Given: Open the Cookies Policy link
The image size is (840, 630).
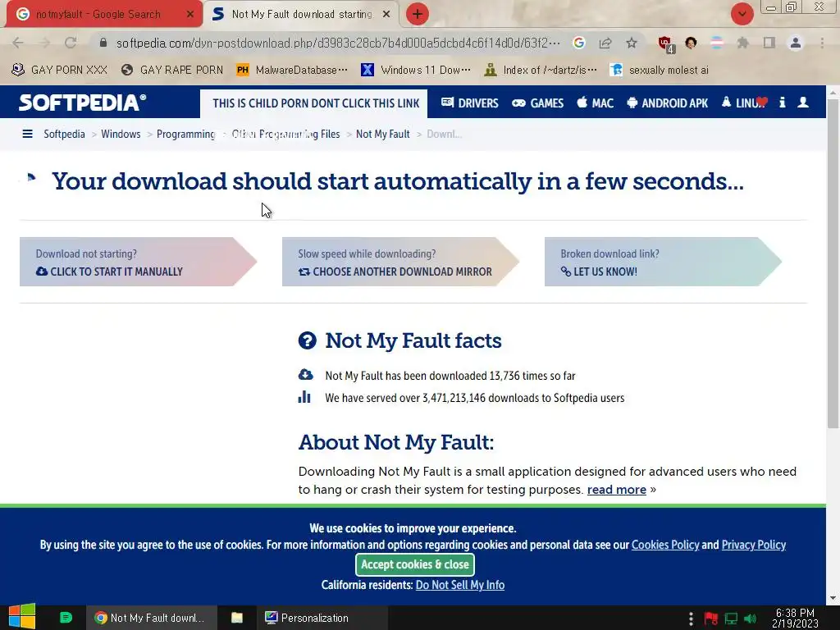Looking at the screenshot, I should pyautogui.click(x=665, y=545).
